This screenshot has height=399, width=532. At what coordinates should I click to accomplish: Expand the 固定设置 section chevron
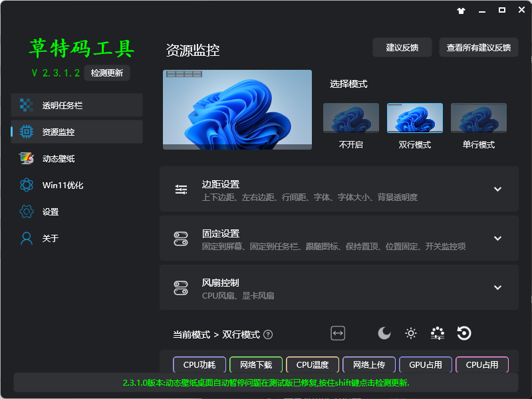497,238
